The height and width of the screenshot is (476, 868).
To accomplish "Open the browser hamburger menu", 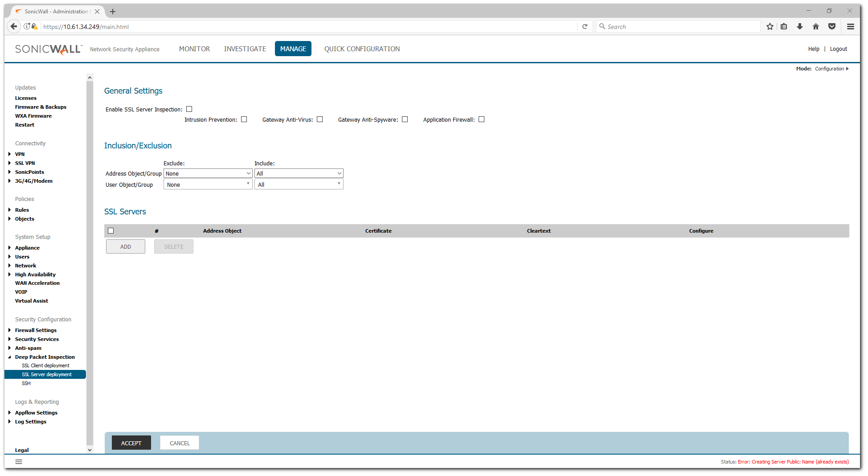I will (x=851, y=27).
